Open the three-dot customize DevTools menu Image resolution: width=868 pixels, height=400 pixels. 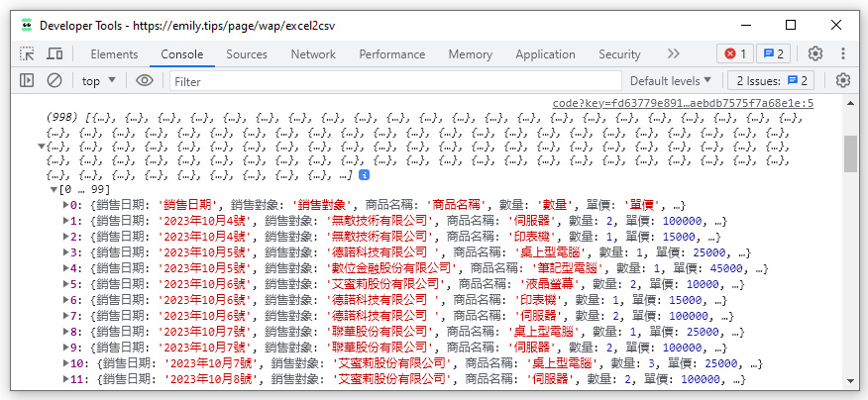pyautogui.click(x=842, y=53)
